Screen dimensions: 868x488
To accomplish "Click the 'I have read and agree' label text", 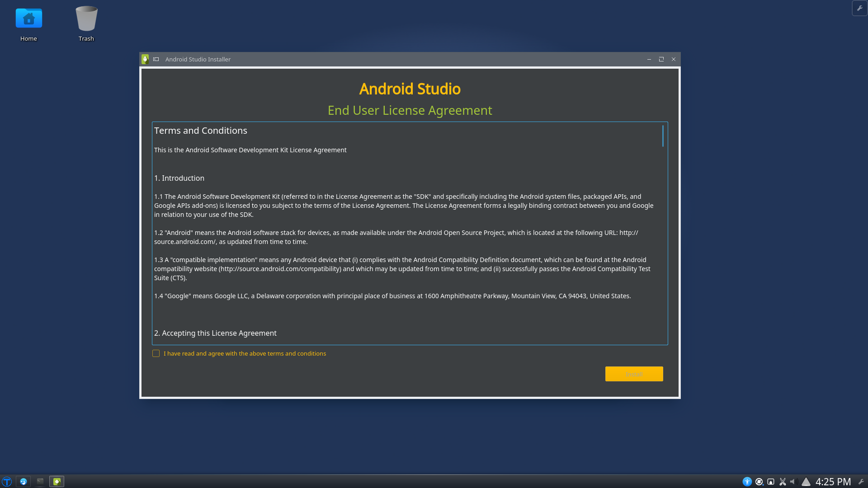I will tap(245, 353).
